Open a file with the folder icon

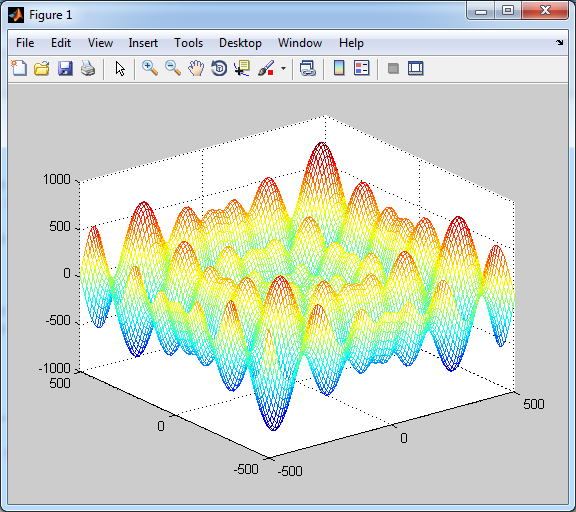[x=42, y=68]
